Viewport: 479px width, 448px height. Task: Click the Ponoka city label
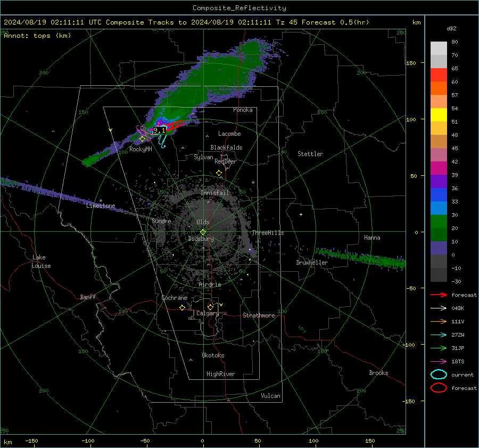(243, 110)
